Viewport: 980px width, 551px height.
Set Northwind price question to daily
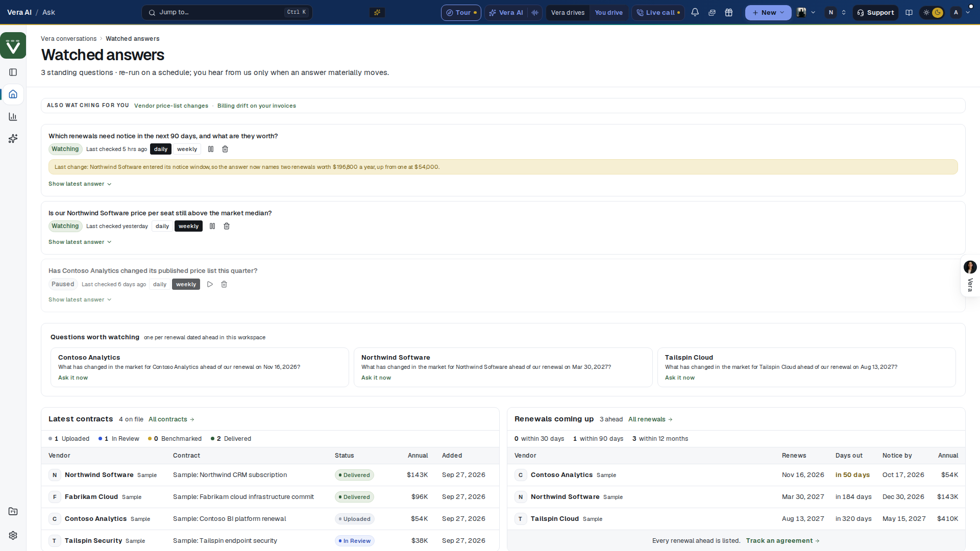coord(162,226)
